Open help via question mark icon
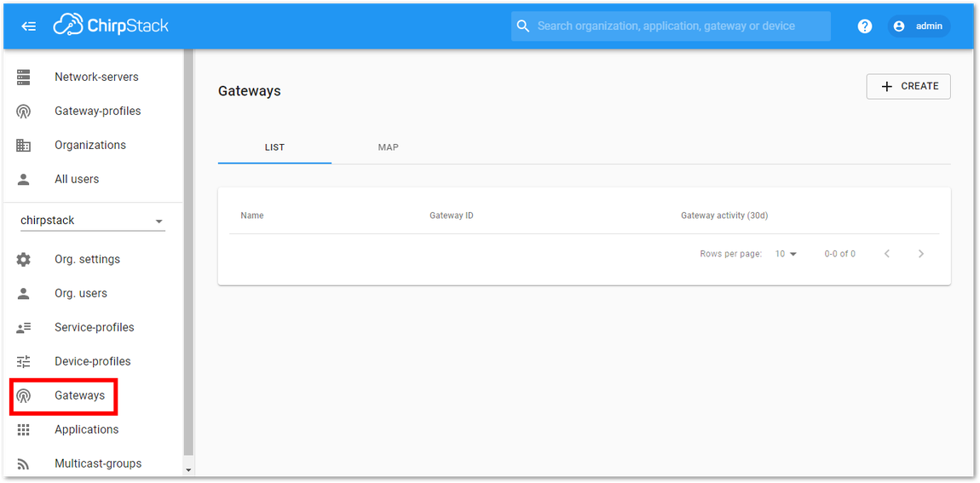 pos(864,26)
